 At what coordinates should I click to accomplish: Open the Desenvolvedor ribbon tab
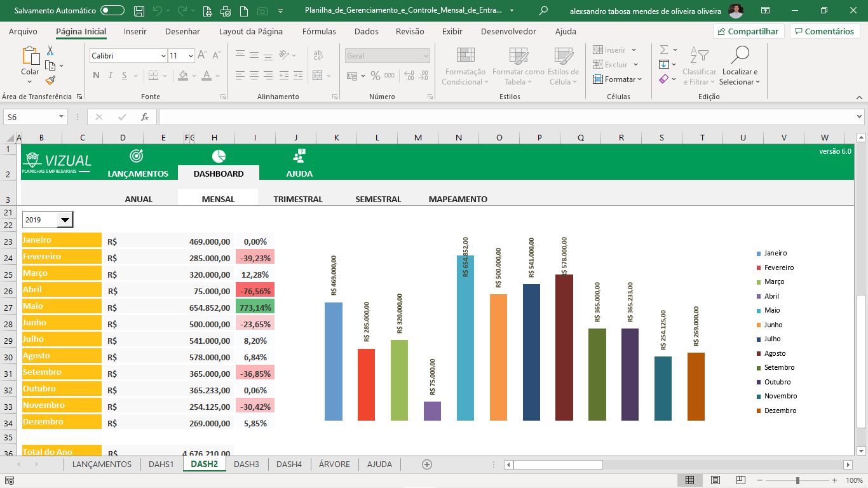click(x=508, y=31)
